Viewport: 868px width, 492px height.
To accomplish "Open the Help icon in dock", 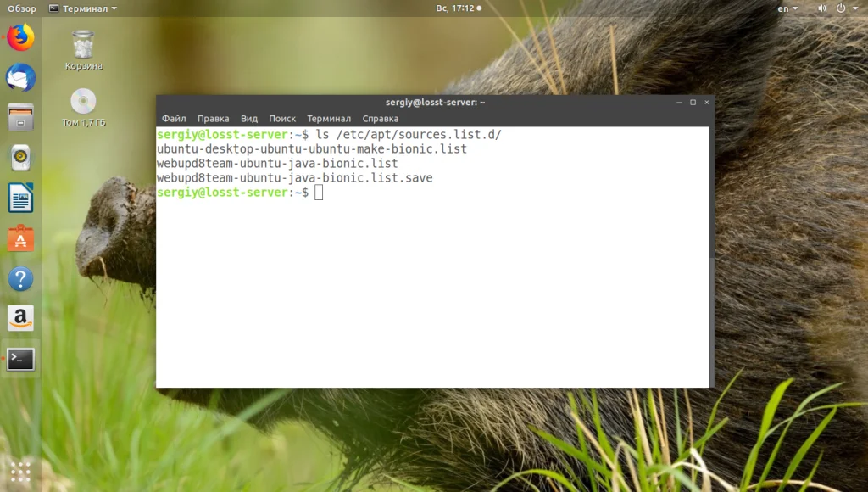I will (20, 279).
